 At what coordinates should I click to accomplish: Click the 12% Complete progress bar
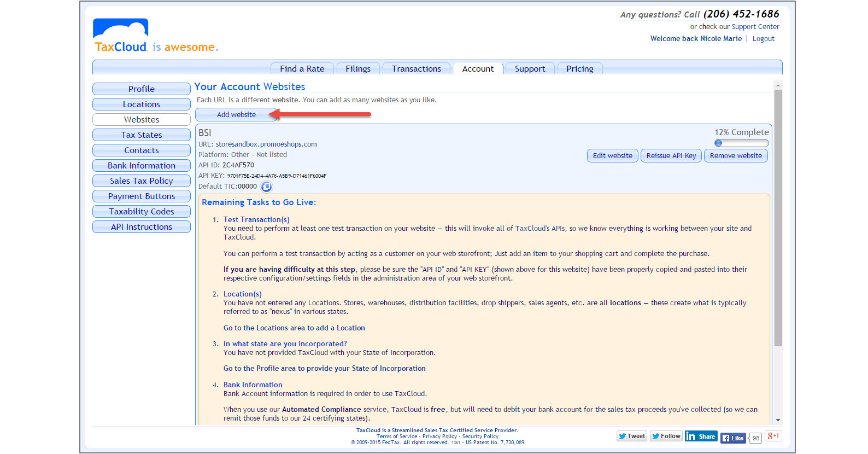(x=742, y=143)
